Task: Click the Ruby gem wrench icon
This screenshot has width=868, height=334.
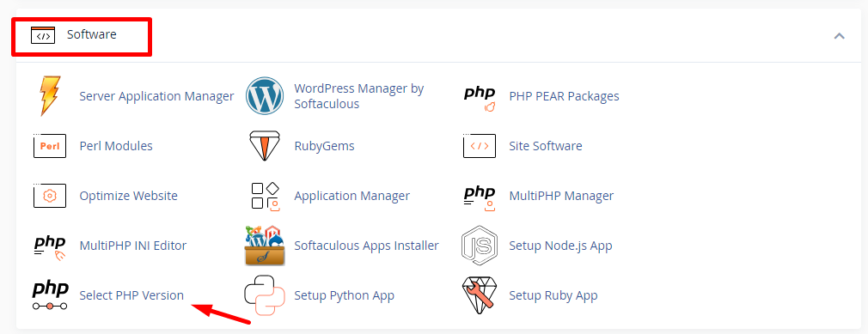Action: pos(480,295)
